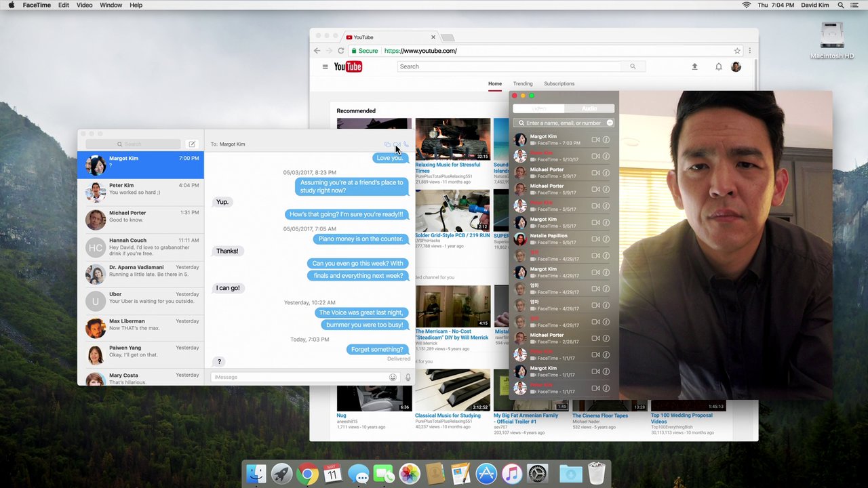Open the screen sharing icon in Messages

pyautogui.click(x=387, y=144)
